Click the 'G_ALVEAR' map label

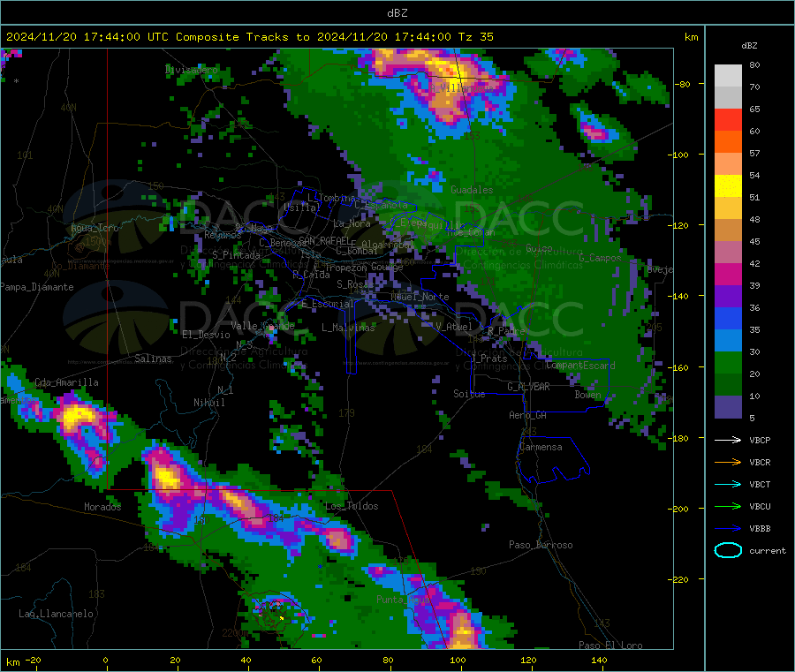[x=528, y=387]
